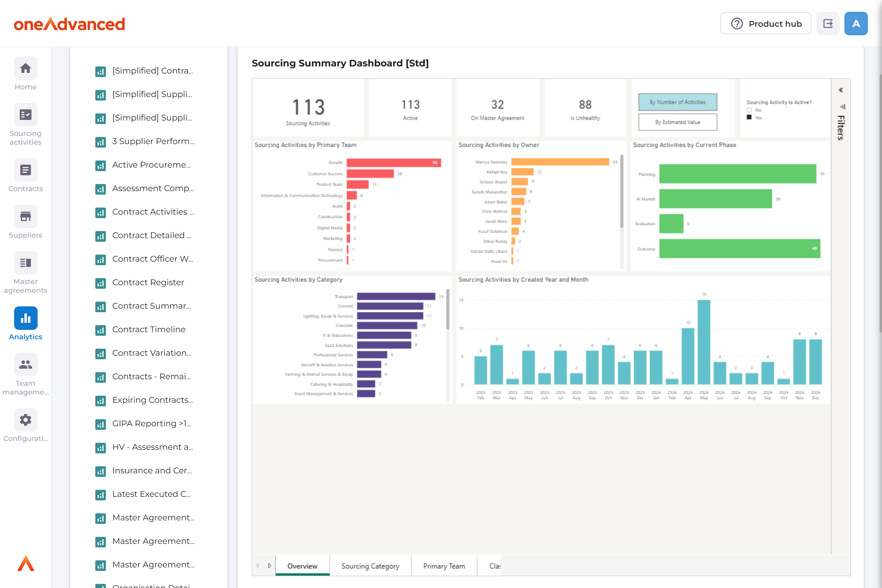Open the Contract Register report

click(x=148, y=282)
